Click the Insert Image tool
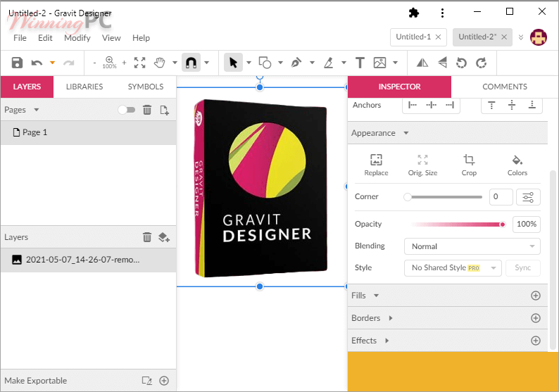This screenshot has width=559, height=392. 379,63
